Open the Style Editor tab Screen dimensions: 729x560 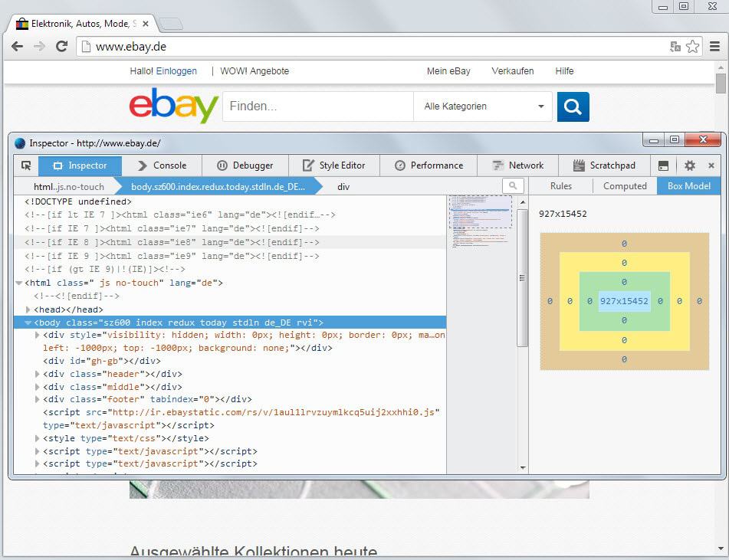click(334, 165)
